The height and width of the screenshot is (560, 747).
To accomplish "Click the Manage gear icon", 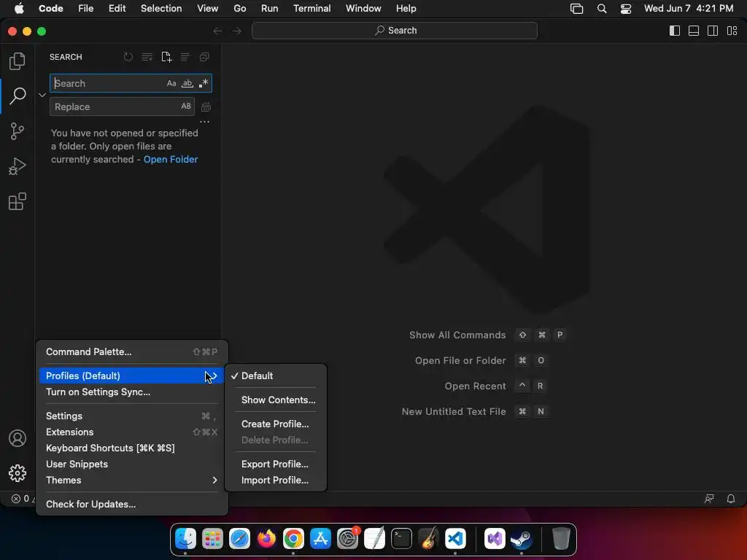I will tap(18, 472).
